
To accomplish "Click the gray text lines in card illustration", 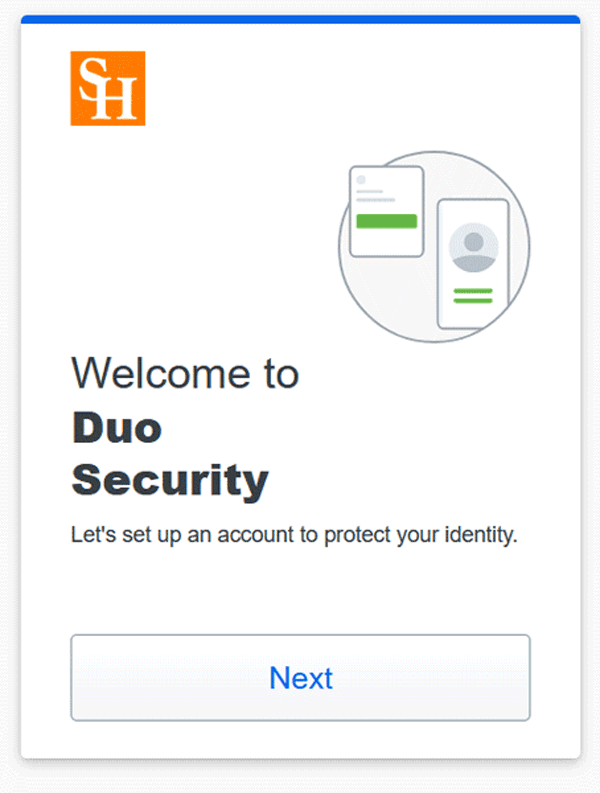I will (x=374, y=194).
